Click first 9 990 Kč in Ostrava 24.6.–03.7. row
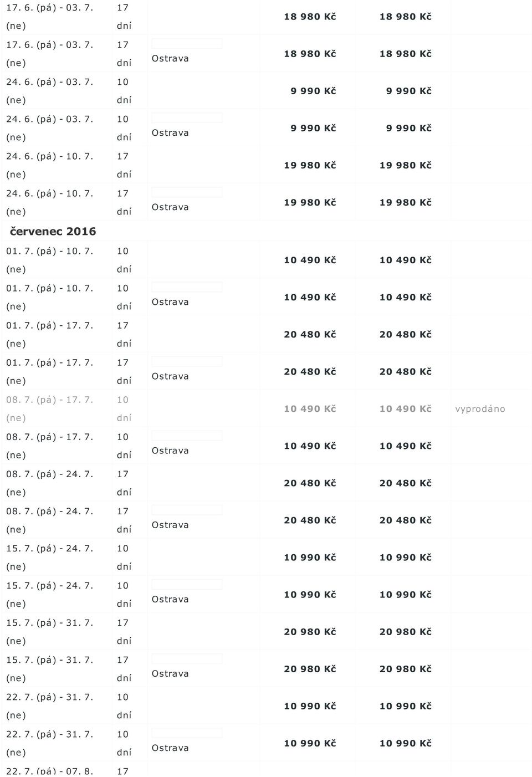 pos(313,128)
